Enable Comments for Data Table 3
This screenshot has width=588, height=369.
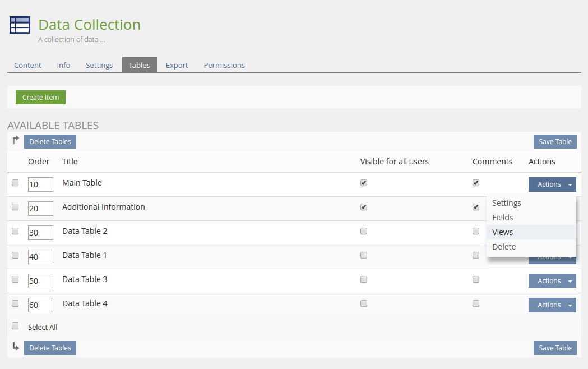click(x=476, y=279)
